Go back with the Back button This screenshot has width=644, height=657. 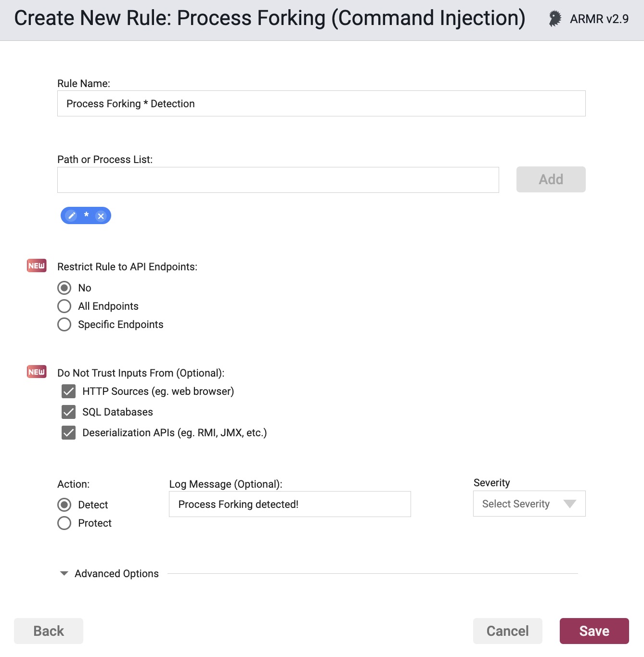[49, 631]
